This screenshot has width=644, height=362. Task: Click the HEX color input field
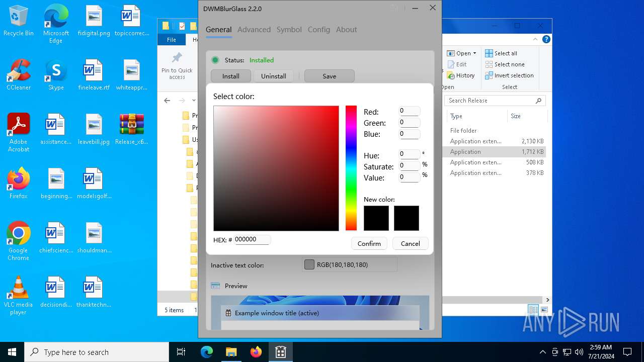[252, 240]
